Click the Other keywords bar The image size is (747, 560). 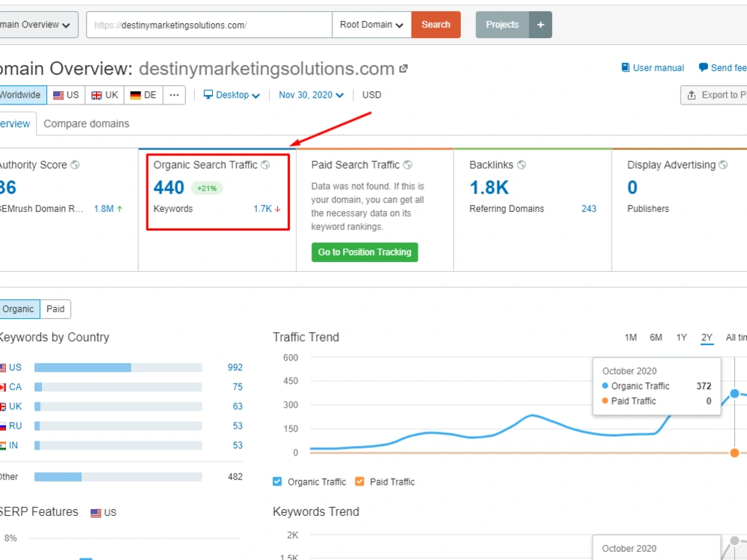[x=118, y=477]
